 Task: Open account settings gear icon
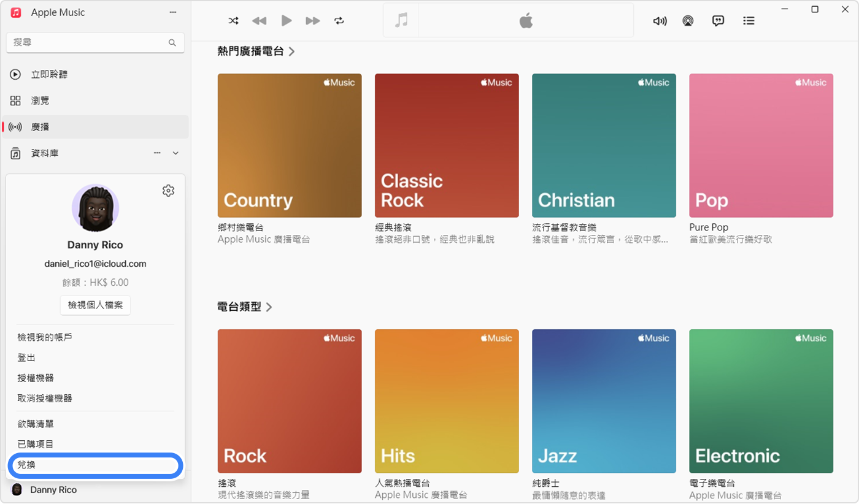(x=168, y=191)
